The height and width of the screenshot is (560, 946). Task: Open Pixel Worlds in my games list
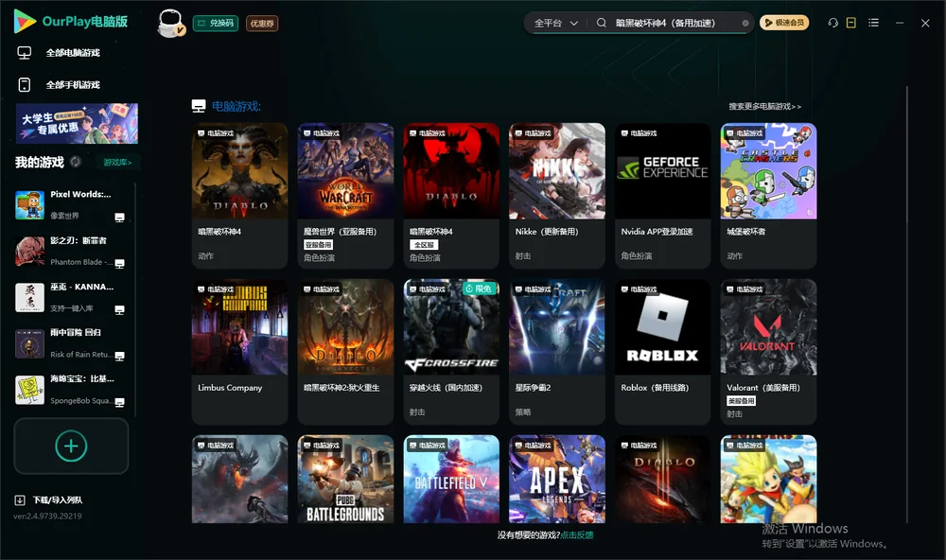coord(69,204)
